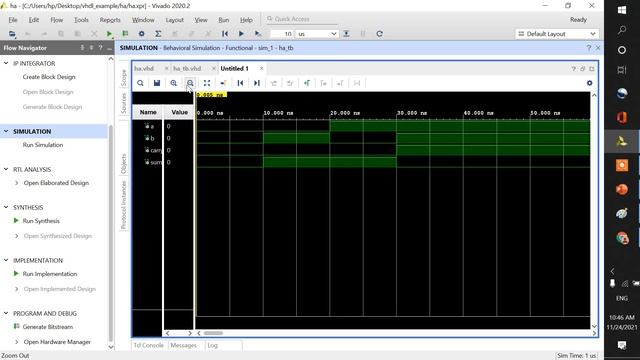The height and width of the screenshot is (360, 640).
Task: Click the Add Marker icon
Action: pyautogui.click(x=307, y=83)
